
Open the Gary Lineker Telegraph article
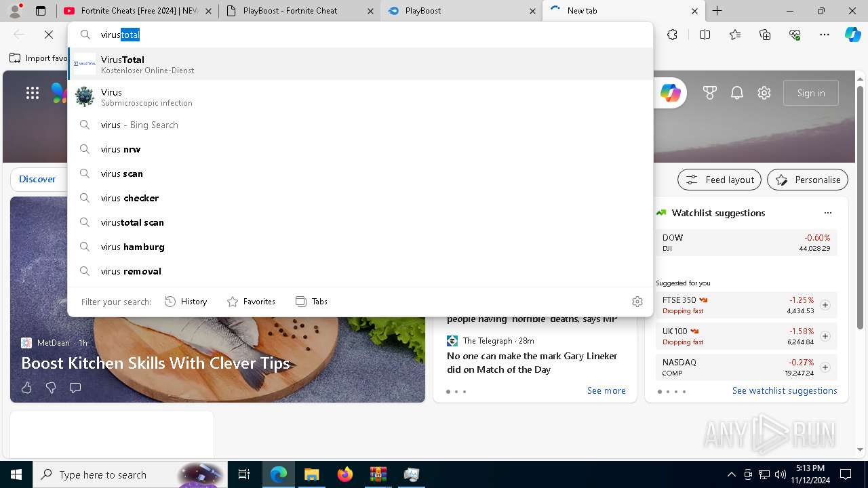pyautogui.click(x=532, y=363)
